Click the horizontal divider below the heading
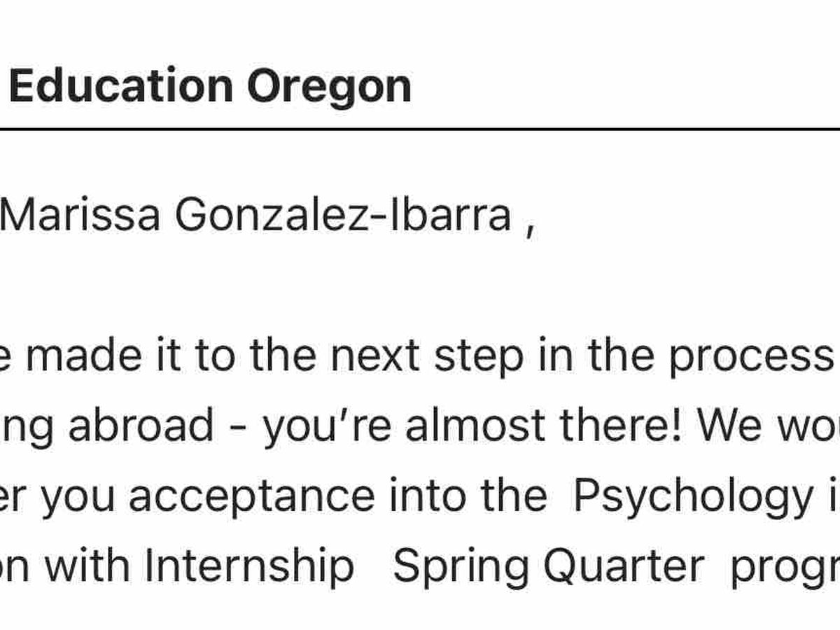Viewport: 840px width, 630px height. pyautogui.click(x=420, y=129)
